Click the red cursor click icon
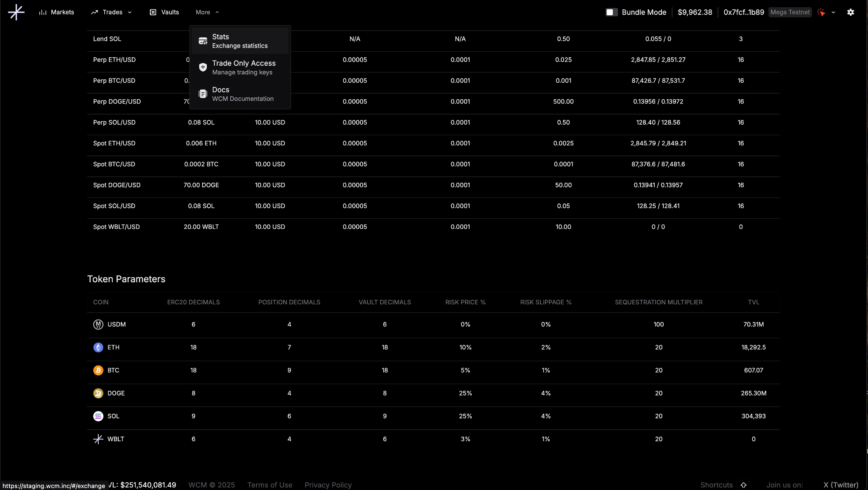The image size is (868, 490). [x=821, y=12]
